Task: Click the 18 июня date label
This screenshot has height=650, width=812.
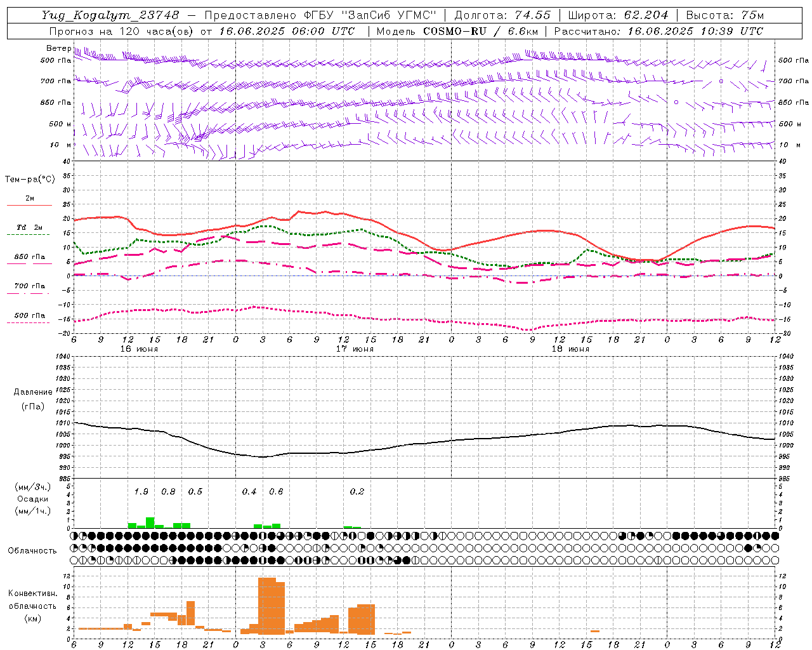Action: click(x=570, y=349)
